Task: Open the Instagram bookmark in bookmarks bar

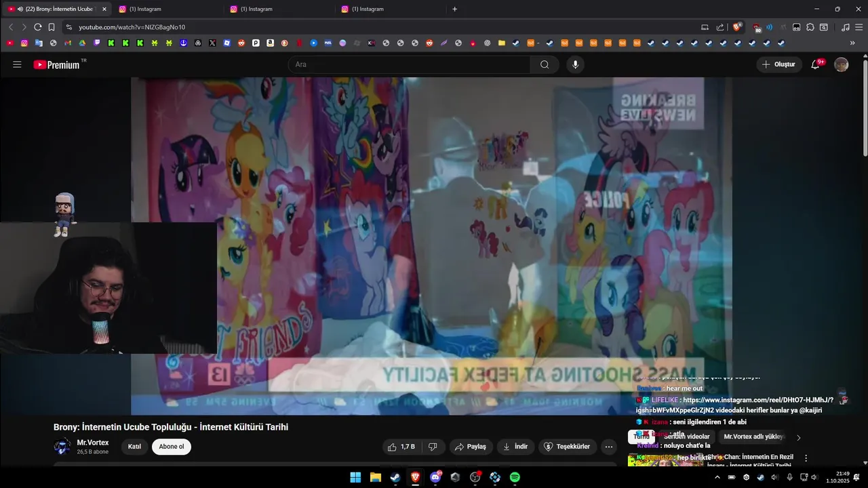Action: [24, 43]
